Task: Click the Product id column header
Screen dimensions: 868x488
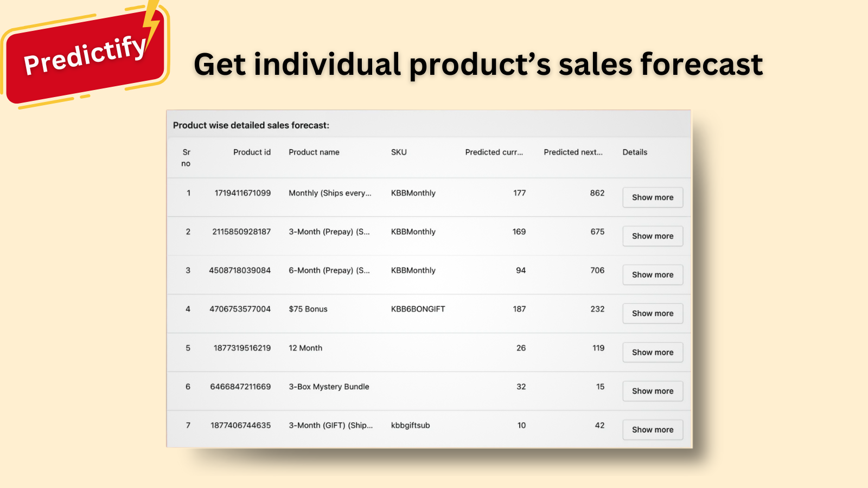Action: click(252, 152)
